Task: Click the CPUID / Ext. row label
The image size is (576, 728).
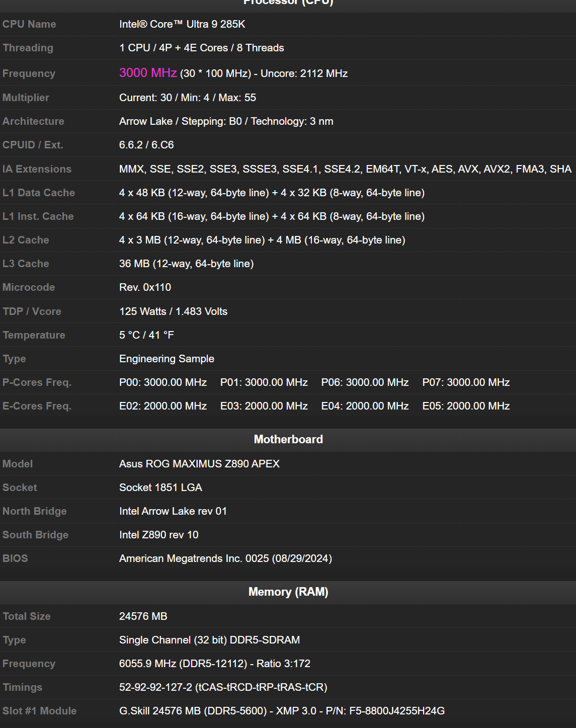Action: (x=33, y=145)
